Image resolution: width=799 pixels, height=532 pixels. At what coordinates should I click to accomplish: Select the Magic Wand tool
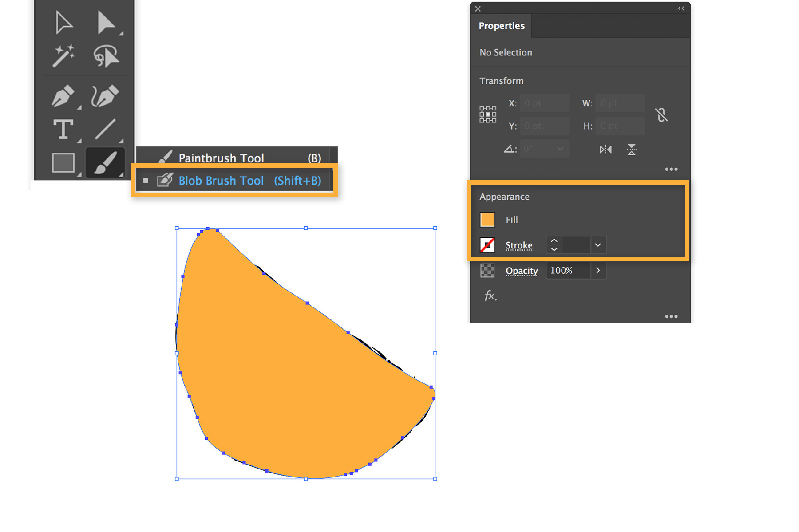(63, 55)
